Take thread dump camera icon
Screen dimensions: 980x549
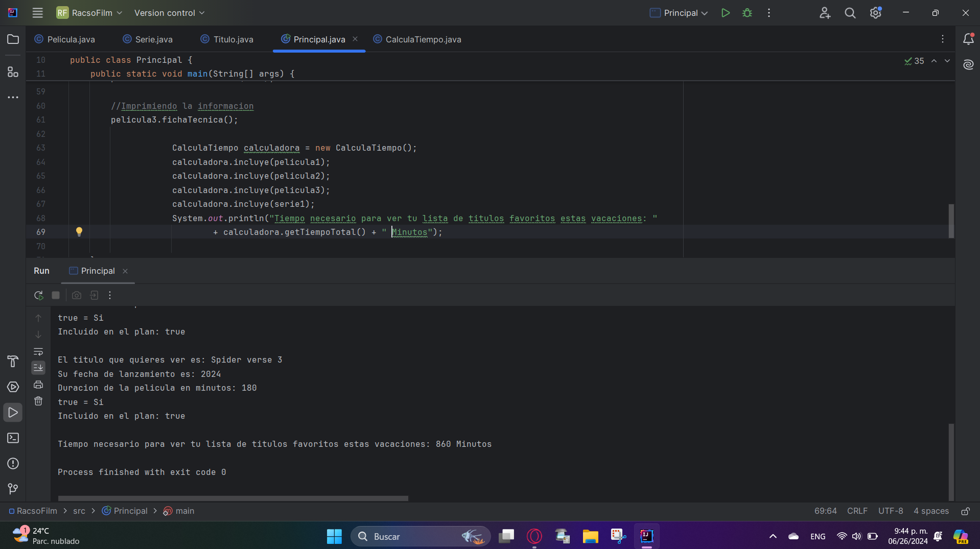point(77,295)
